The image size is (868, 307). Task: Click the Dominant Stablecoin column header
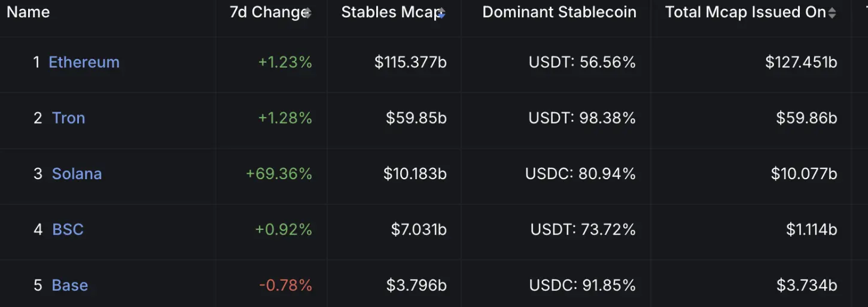click(x=559, y=12)
